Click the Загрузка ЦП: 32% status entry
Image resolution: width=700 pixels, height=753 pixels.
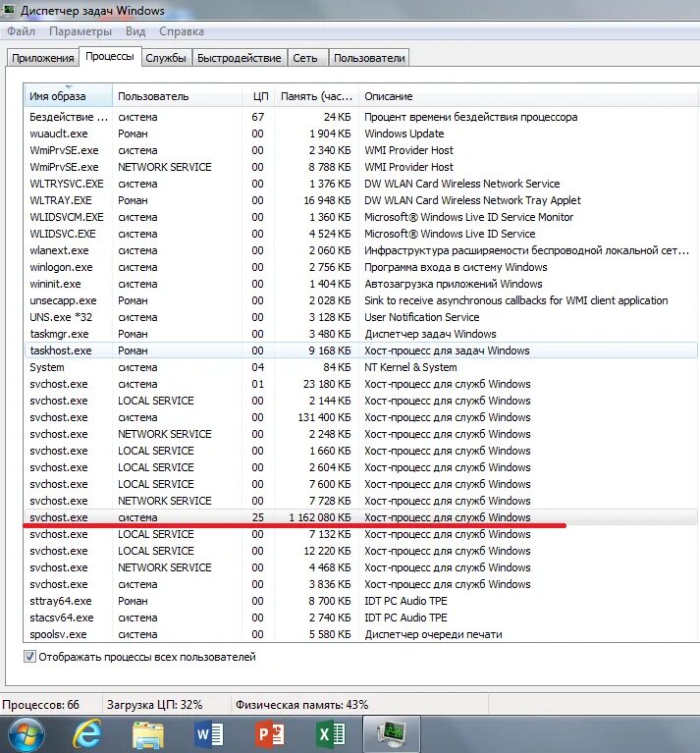point(154,705)
